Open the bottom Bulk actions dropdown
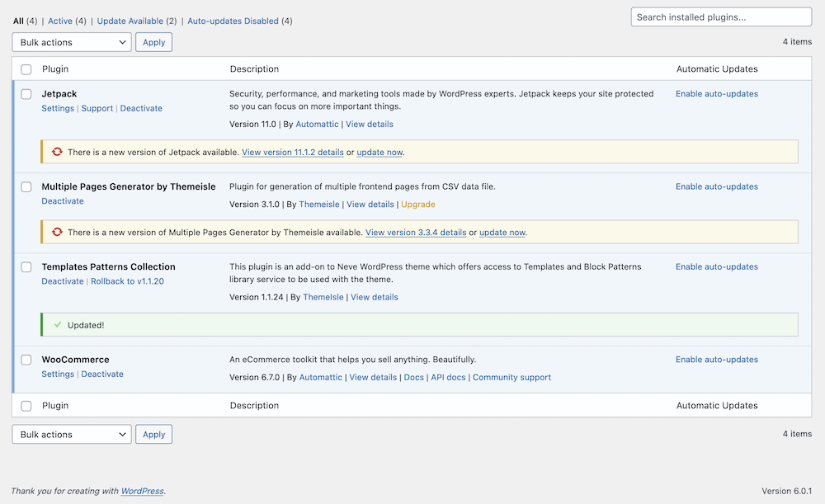This screenshot has height=504, width=825. tap(71, 434)
